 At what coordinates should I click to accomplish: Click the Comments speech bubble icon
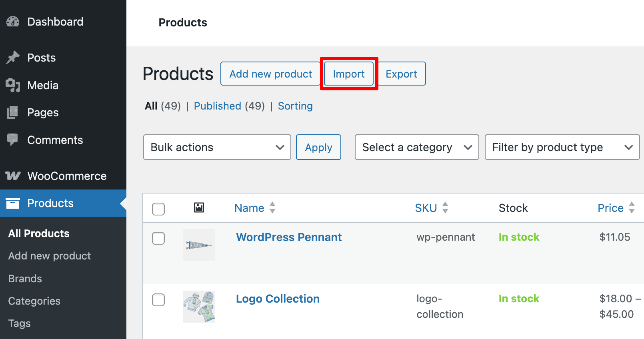13,140
